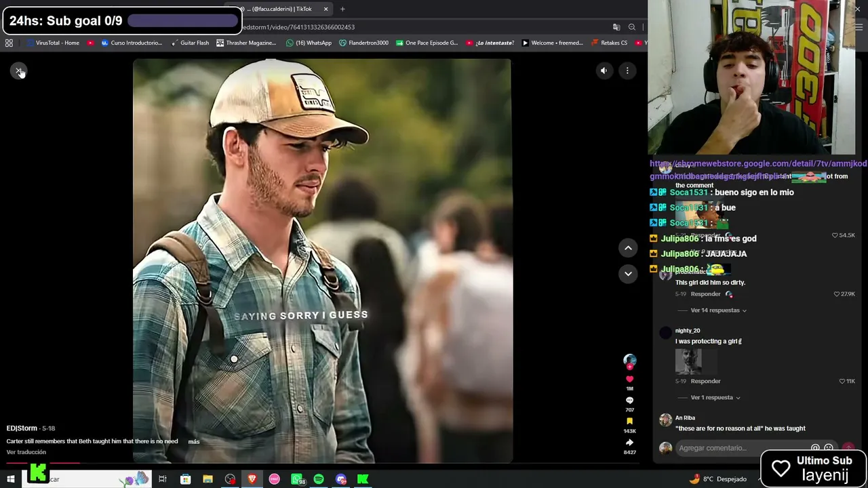Close the TikTok video viewer
Screen dimensions: 868x488
pos(19,71)
